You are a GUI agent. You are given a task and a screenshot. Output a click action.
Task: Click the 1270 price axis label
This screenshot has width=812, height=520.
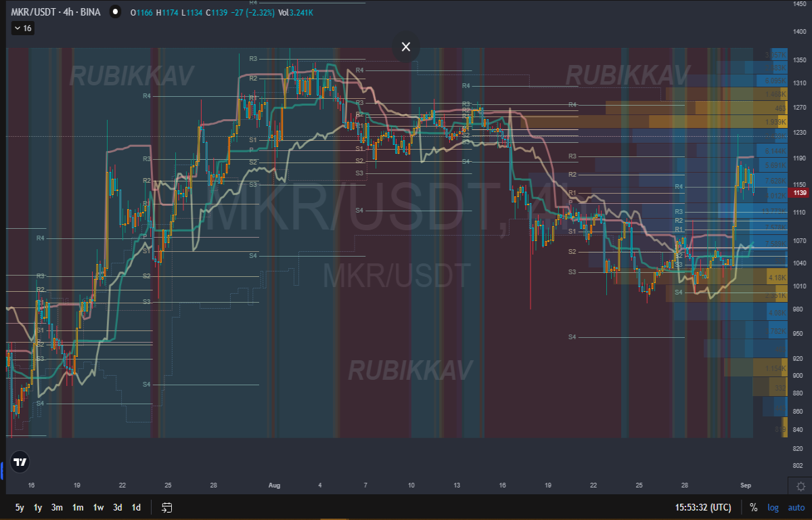click(x=799, y=107)
